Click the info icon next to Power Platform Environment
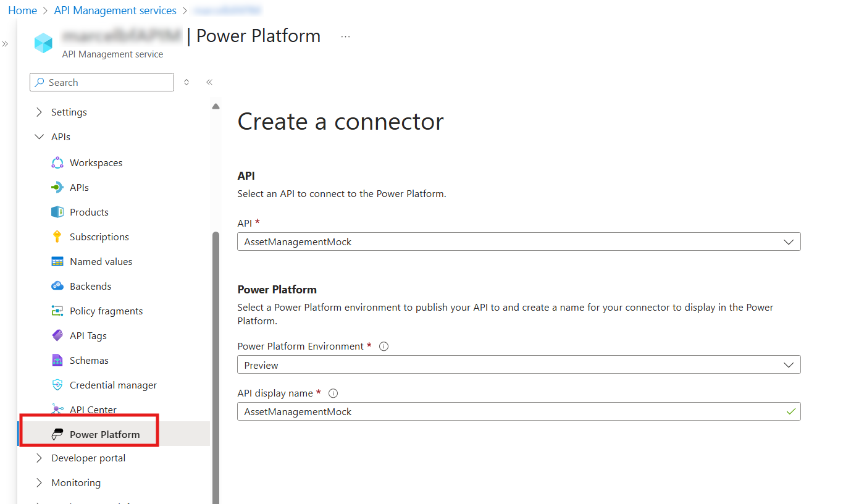Viewport: 851px width, 504px height. pos(384,346)
